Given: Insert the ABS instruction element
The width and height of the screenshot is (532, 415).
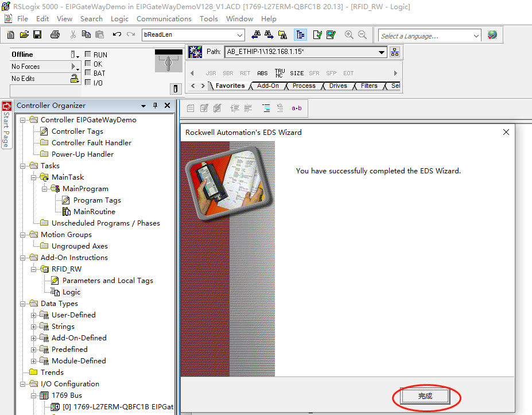Looking at the screenshot, I should point(262,73).
